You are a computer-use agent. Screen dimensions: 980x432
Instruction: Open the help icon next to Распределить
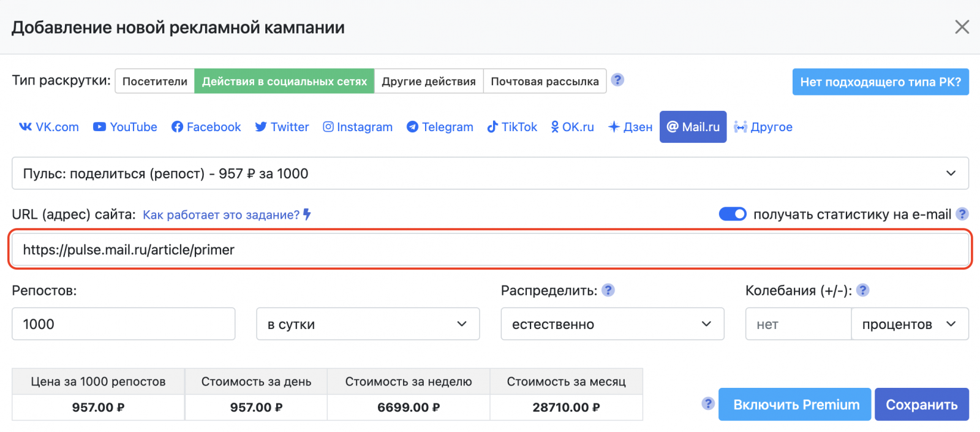tap(608, 290)
